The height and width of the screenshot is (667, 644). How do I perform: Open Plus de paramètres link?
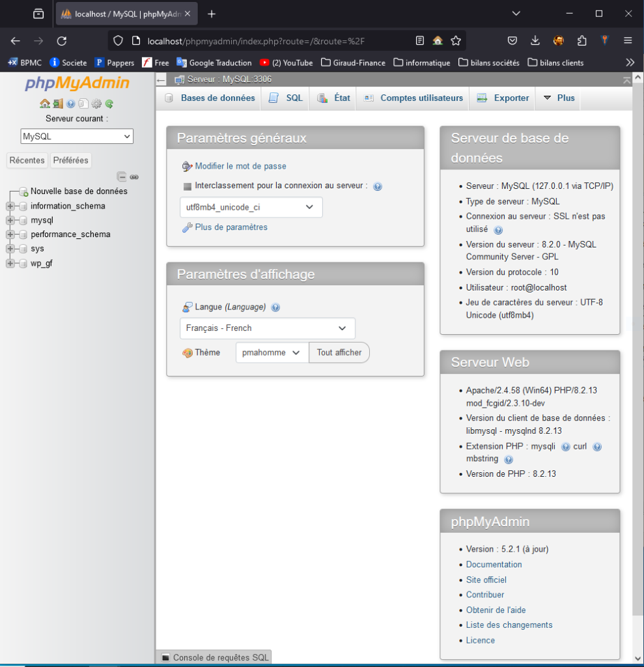tap(231, 227)
